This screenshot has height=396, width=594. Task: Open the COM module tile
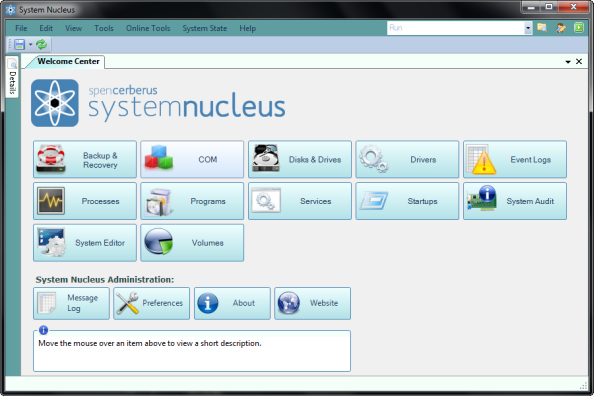coord(192,160)
